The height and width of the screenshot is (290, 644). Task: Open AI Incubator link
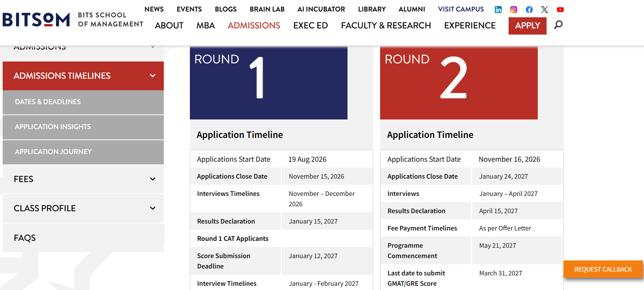coord(321,9)
